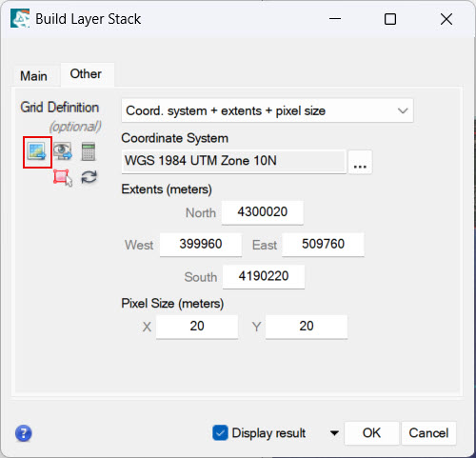
Task: Click the Cancel button
Action: click(428, 433)
